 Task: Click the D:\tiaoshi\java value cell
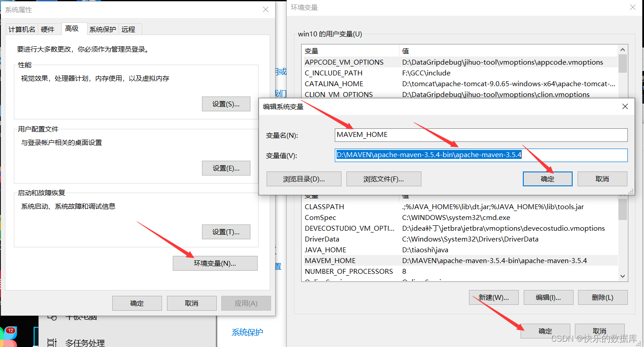coord(425,250)
